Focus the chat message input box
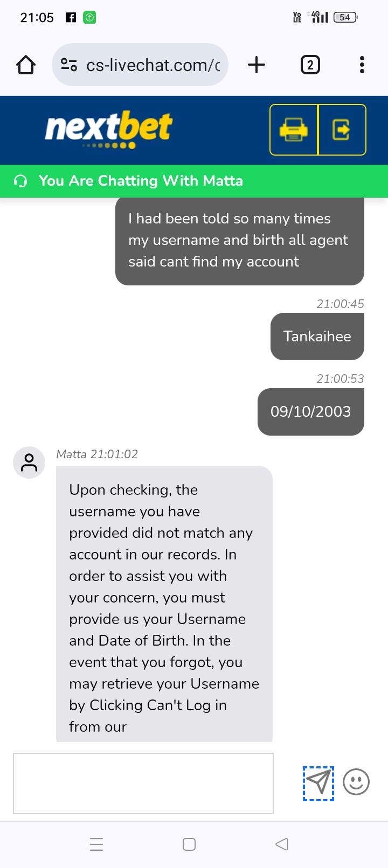This screenshot has height=868, width=388. (x=143, y=783)
